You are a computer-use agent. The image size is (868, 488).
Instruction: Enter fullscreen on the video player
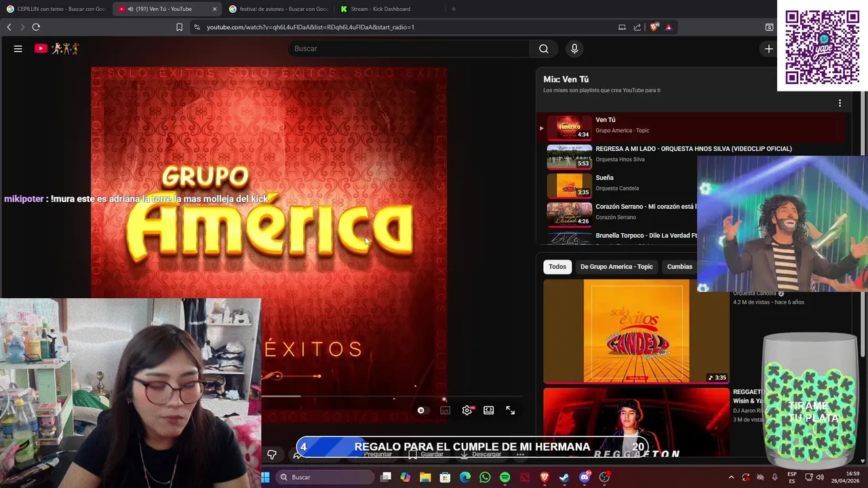(511, 410)
